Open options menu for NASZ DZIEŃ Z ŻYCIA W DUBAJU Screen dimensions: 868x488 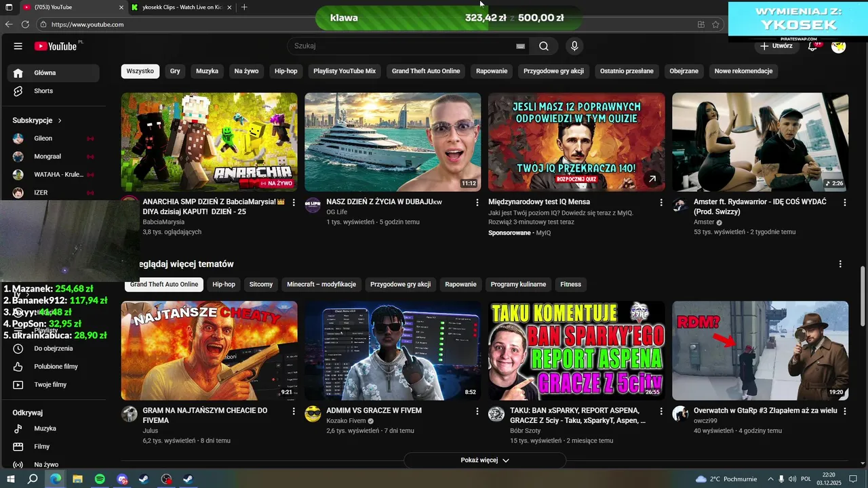point(477,202)
